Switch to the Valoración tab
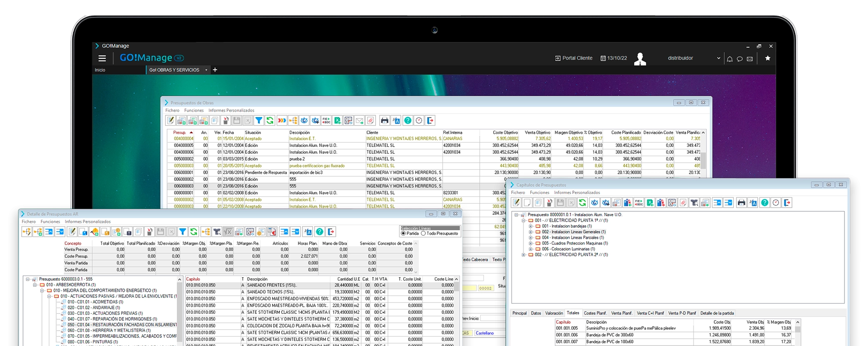 tap(554, 313)
